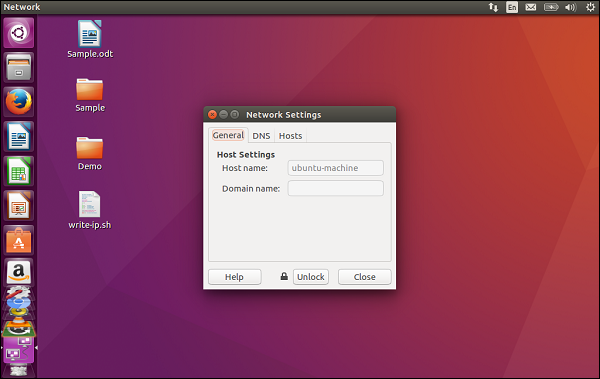The width and height of the screenshot is (600, 379).
Task: Switch to the Hosts tab
Action: pyautogui.click(x=290, y=136)
